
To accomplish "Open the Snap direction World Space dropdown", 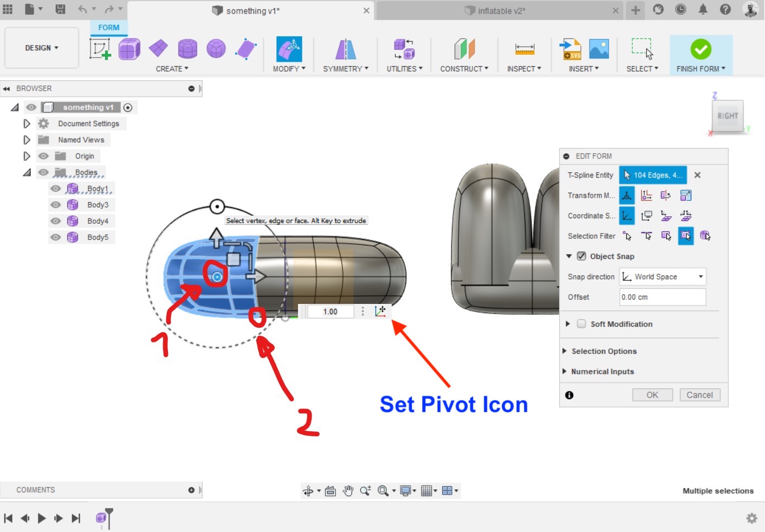I will click(662, 276).
